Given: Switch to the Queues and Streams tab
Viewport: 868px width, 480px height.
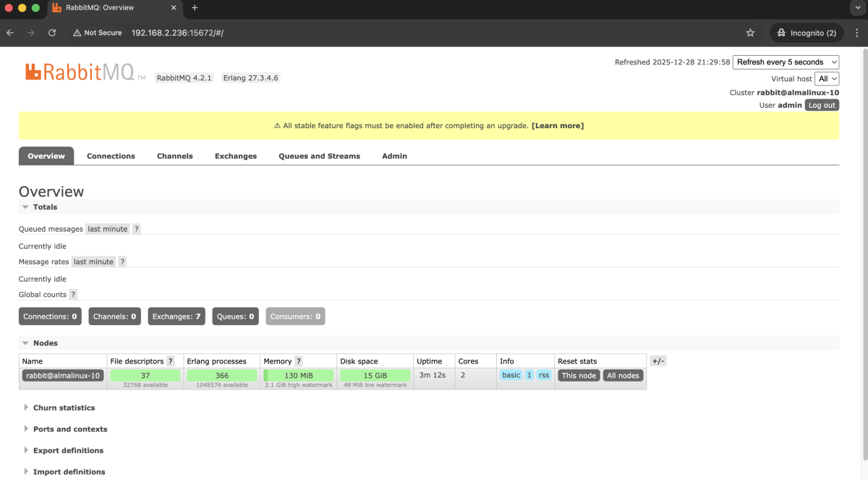Looking at the screenshot, I should click(x=319, y=156).
